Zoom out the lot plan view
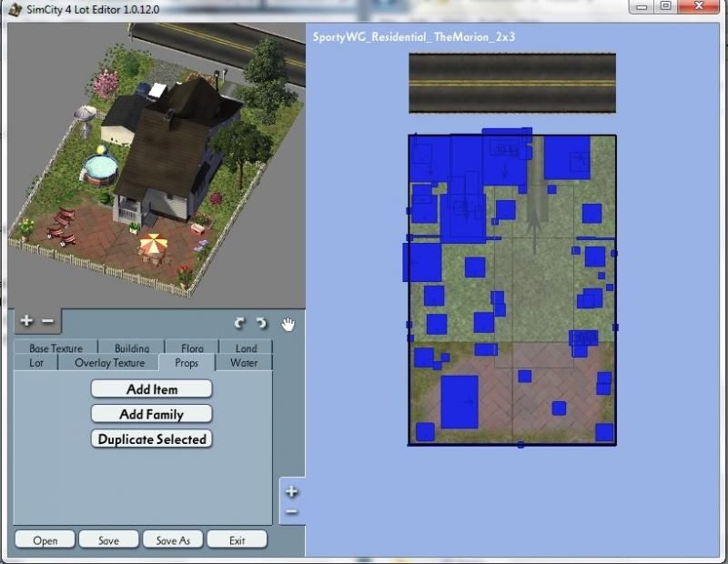The width and height of the screenshot is (728, 564). click(x=291, y=511)
